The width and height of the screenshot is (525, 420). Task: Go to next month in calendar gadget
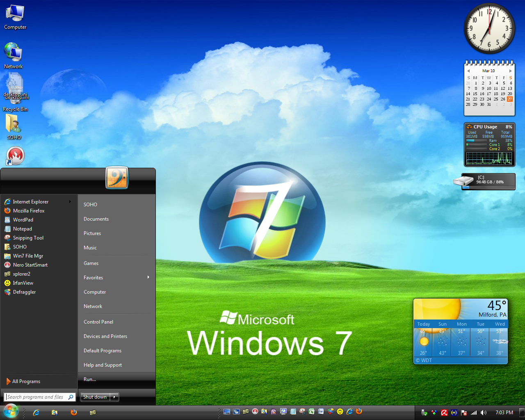pos(511,71)
